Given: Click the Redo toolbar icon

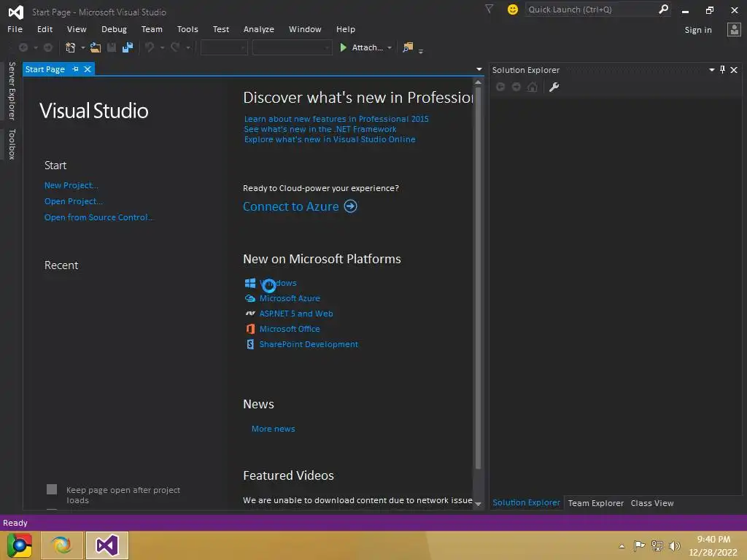Looking at the screenshot, I should click(175, 47).
